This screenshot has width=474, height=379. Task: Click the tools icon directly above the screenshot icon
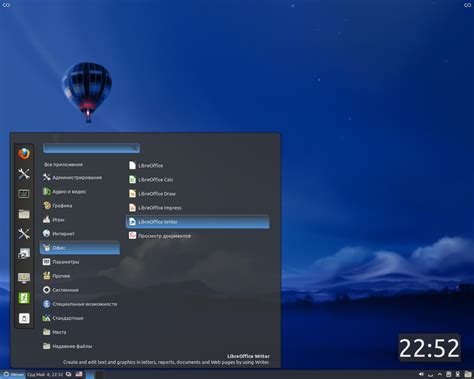(x=24, y=234)
